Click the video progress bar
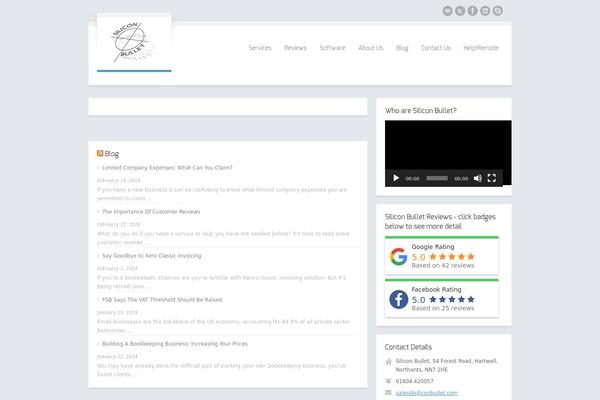The height and width of the screenshot is (400, 600). (x=437, y=178)
